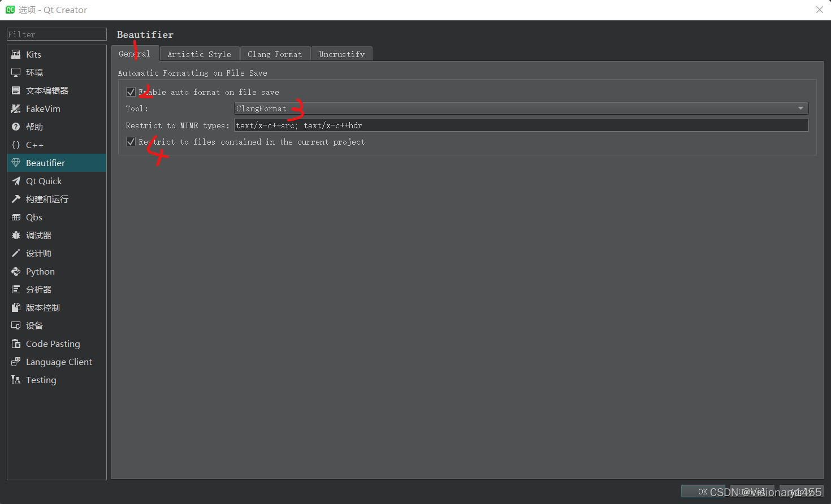Confirm settings with the OK button
This screenshot has width=831, height=504.
[703, 492]
